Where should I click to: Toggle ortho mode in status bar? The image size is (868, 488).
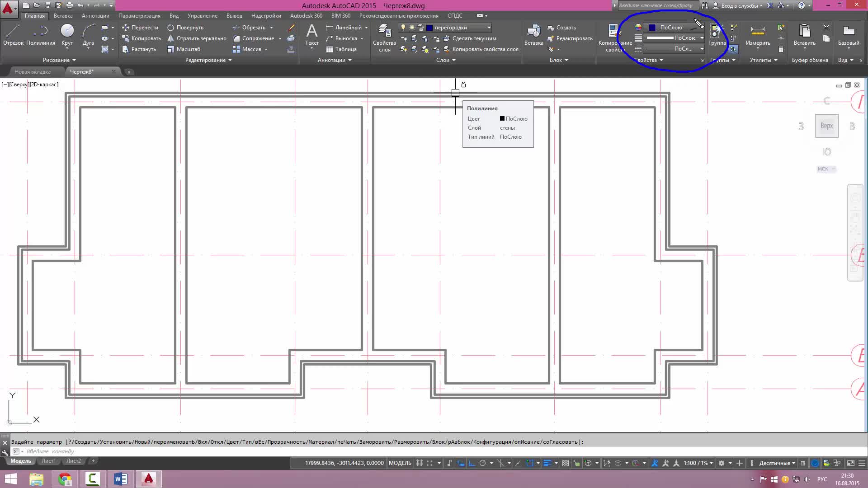tap(472, 463)
